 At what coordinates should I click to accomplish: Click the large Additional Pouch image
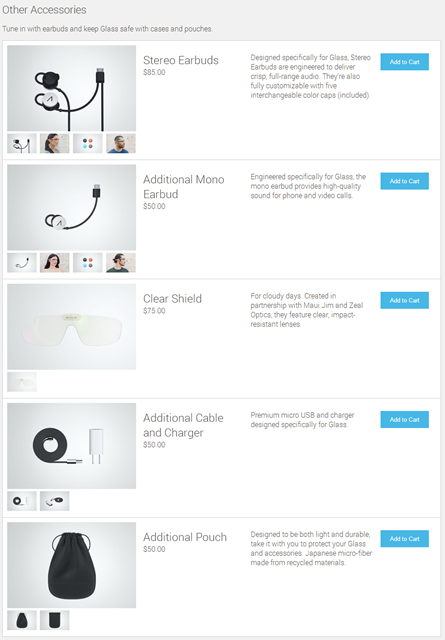[x=71, y=565]
